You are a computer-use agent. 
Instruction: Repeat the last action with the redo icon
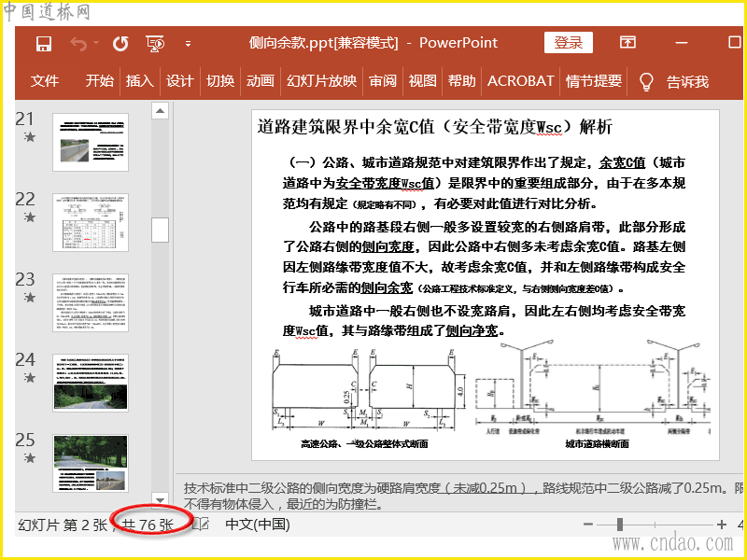120,44
